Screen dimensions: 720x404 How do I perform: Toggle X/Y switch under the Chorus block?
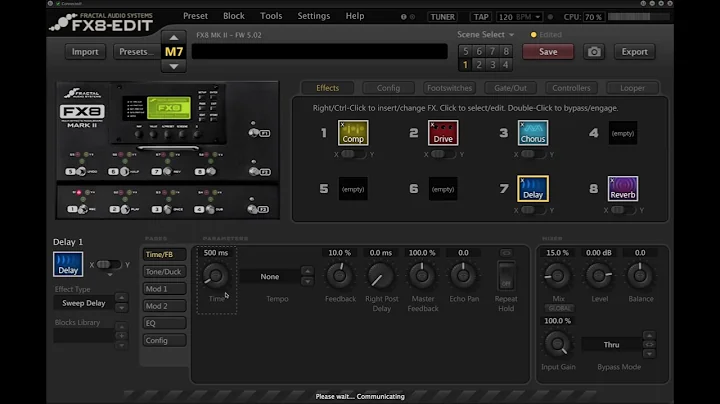tap(533, 154)
